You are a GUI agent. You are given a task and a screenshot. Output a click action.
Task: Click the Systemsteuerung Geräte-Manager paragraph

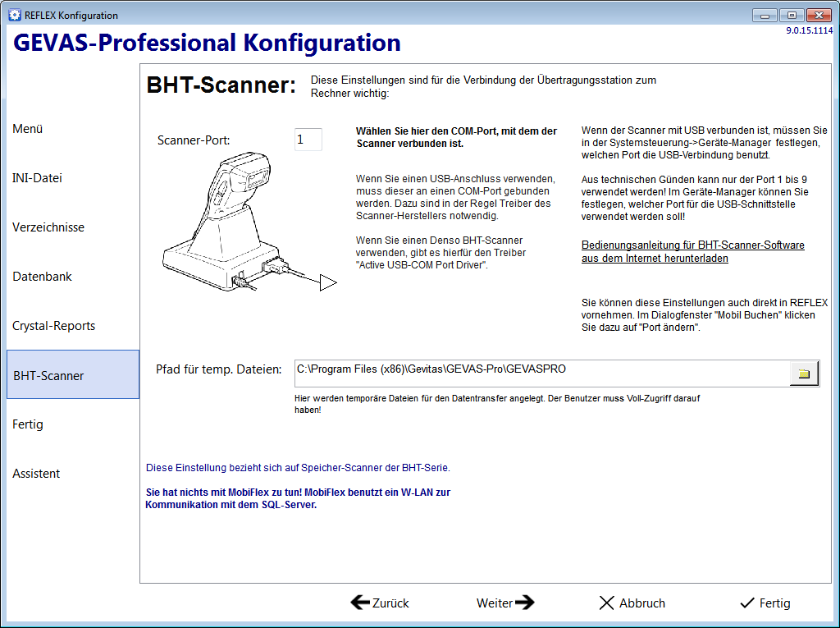pos(704,143)
